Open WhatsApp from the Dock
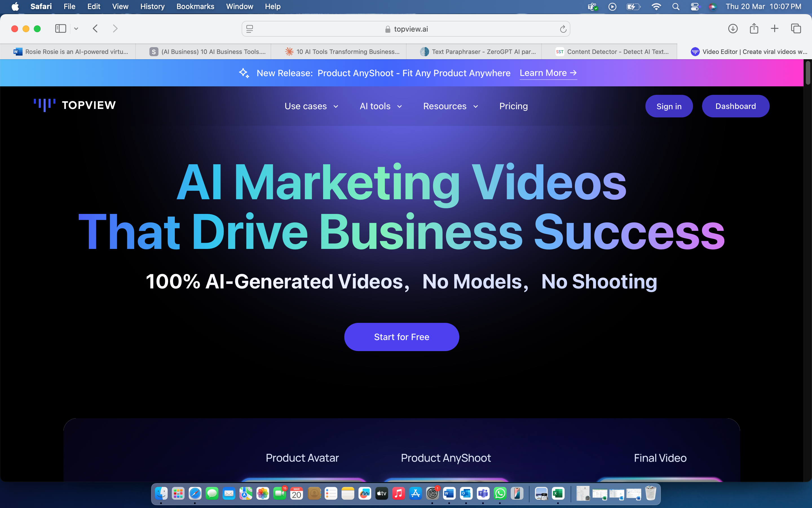 [500, 493]
